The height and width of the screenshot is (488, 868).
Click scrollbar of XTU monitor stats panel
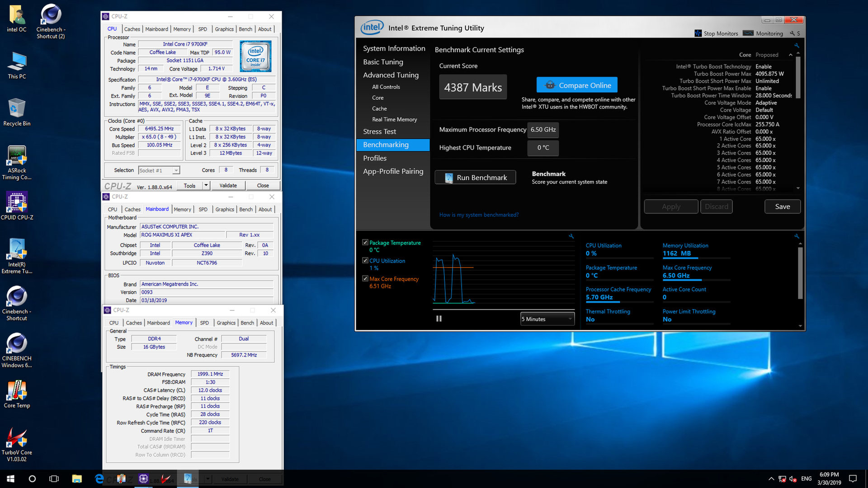point(800,272)
